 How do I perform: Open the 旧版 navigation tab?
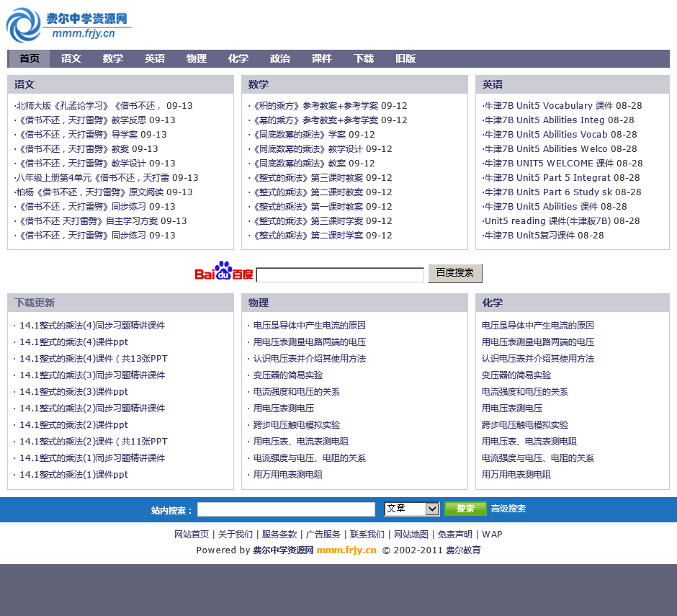pos(405,59)
